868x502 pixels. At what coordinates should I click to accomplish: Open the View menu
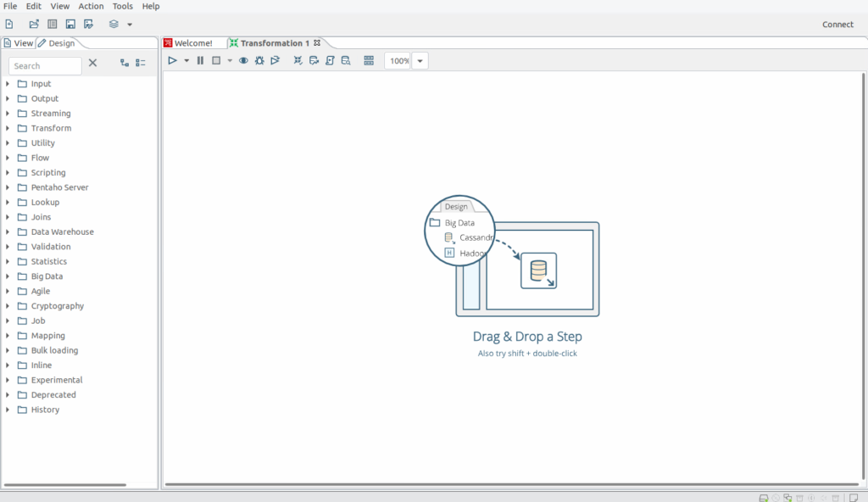coord(60,6)
